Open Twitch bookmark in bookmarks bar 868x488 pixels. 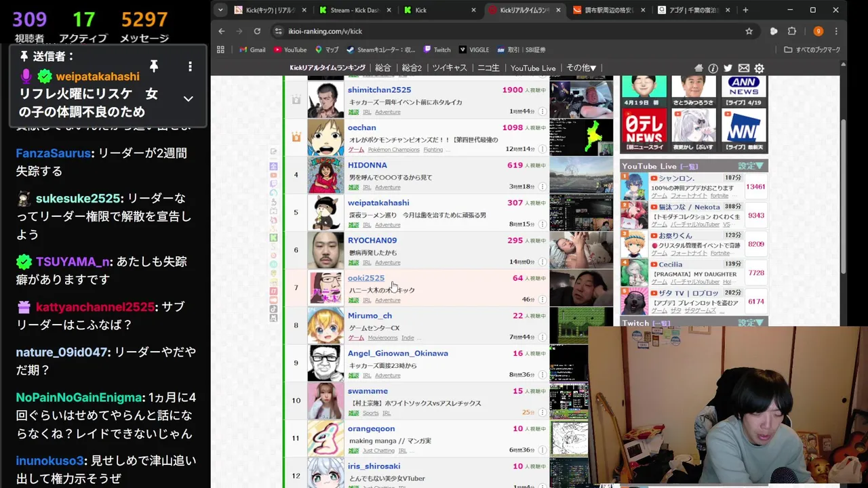[x=437, y=49]
